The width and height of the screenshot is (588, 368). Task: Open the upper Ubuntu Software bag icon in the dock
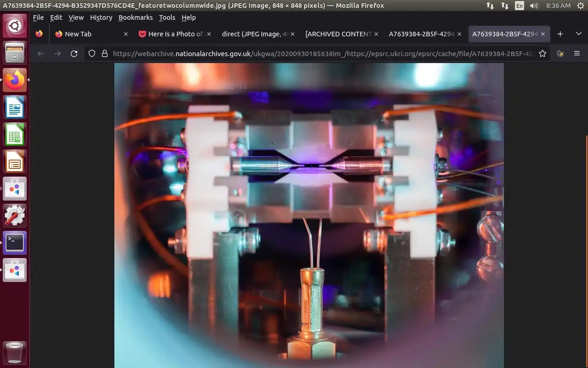pyautogui.click(x=15, y=189)
